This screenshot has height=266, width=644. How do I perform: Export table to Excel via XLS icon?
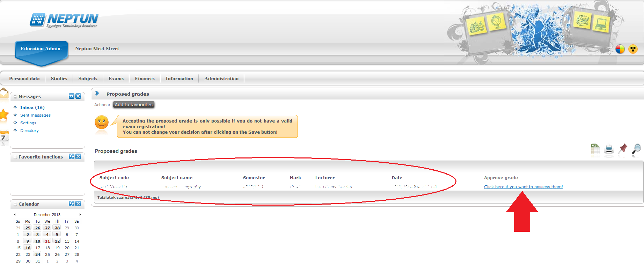tap(595, 149)
